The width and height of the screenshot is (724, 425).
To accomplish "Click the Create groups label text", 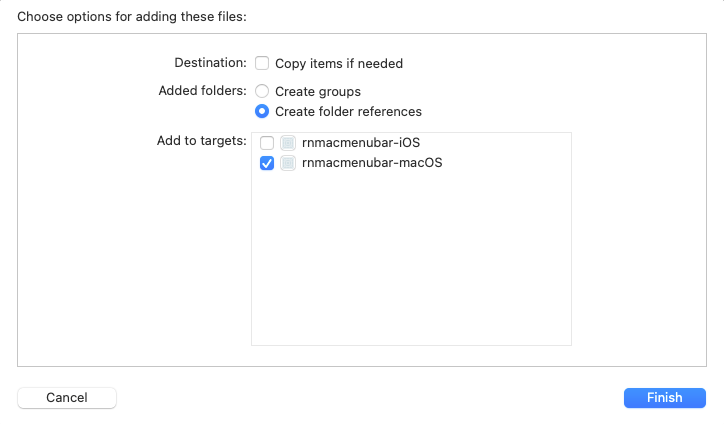I will pyautogui.click(x=318, y=91).
